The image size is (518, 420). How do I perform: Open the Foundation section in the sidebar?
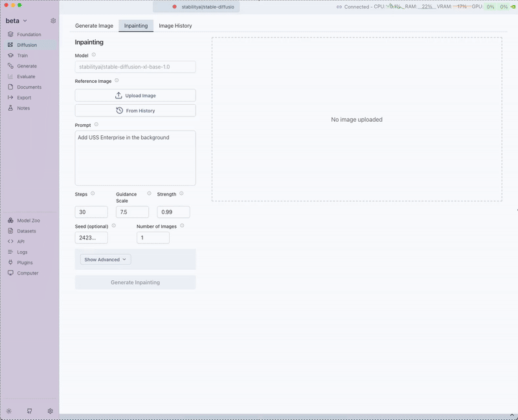(x=28, y=34)
